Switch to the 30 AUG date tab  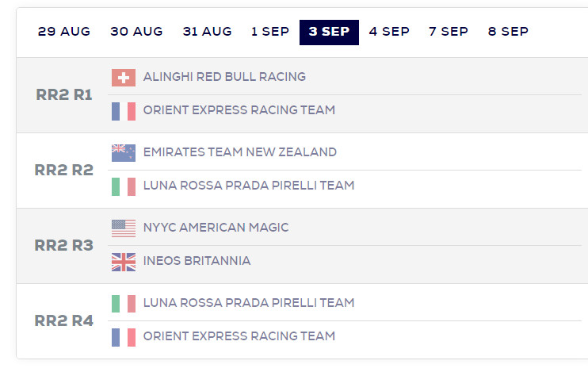[136, 32]
